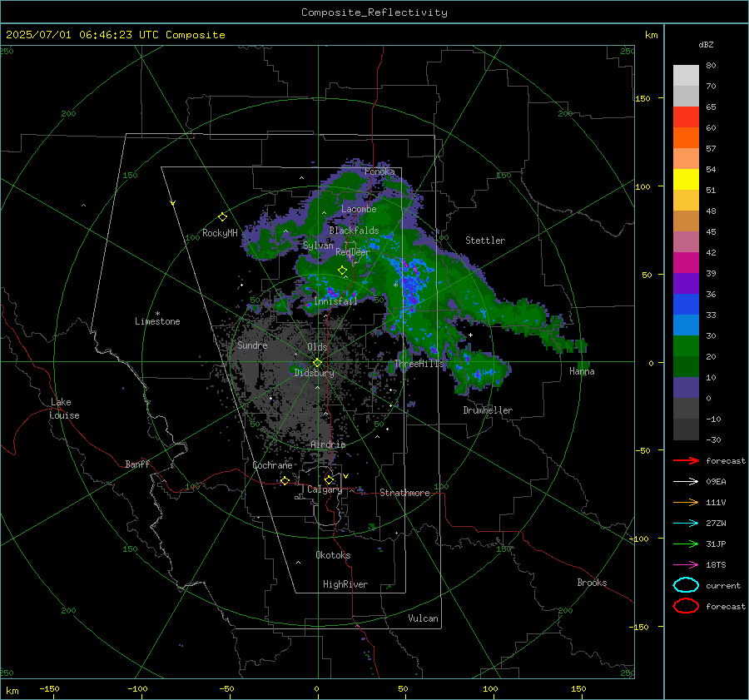Screen dimensions: 749x700
Task: Click the Blackfalds city label
Action: (354, 231)
